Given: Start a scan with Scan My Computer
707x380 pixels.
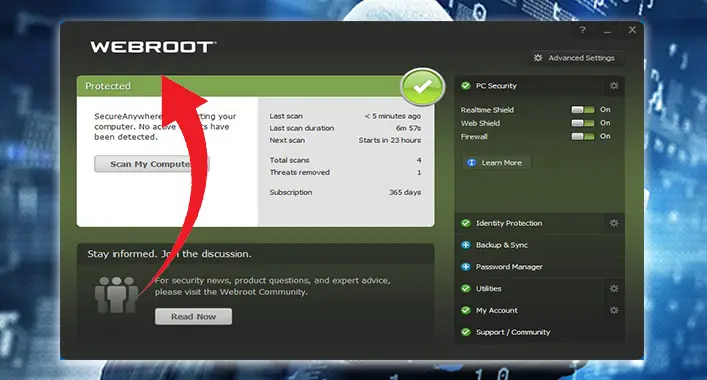Looking at the screenshot, I should tap(152, 164).
